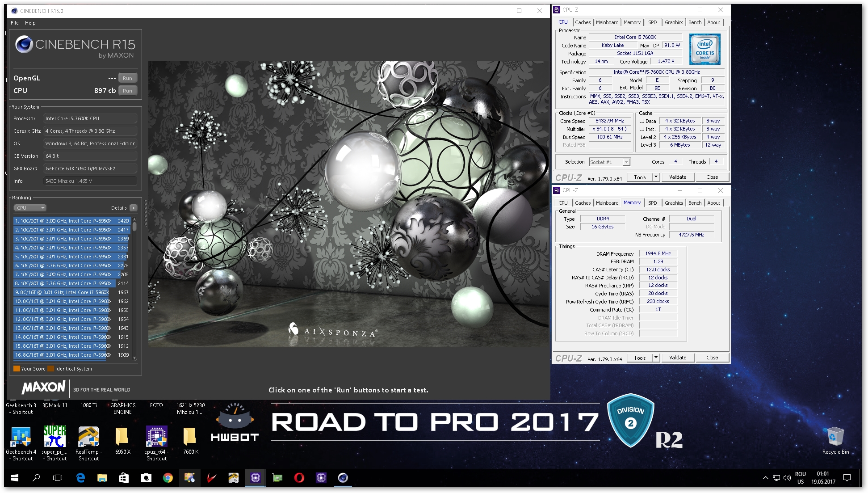Run the CPU benchmark test

127,91
